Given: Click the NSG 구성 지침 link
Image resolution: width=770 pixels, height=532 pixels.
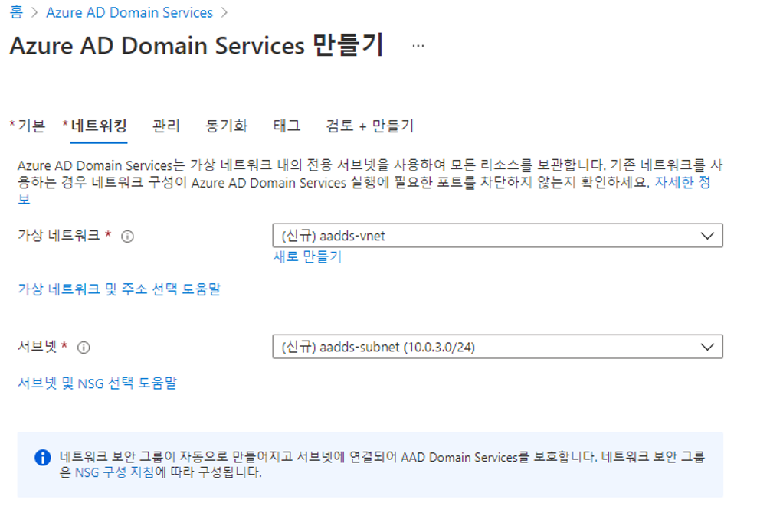Looking at the screenshot, I should click(x=114, y=472).
